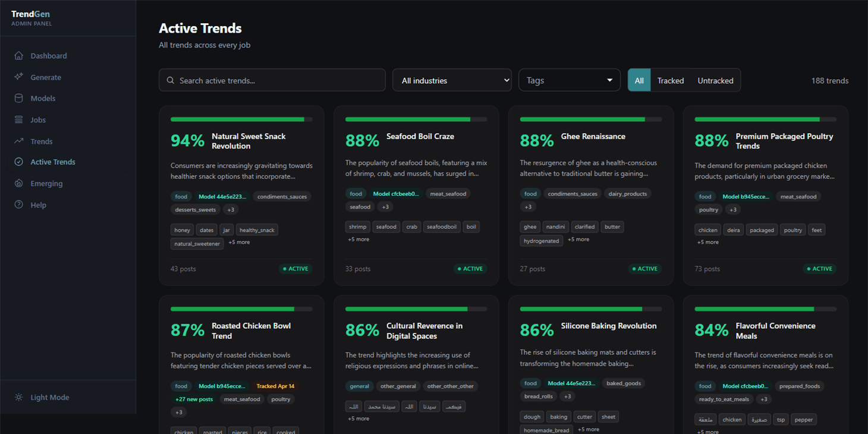Open the Natural Sweet Snack Revolution trend
868x434 pixels.
[249, 141]
